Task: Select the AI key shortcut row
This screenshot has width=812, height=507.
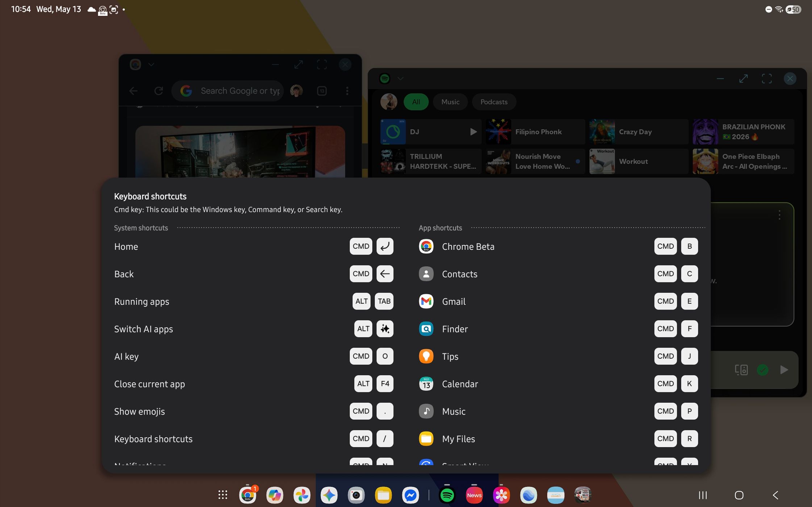Action: click(x=254, y=356)
